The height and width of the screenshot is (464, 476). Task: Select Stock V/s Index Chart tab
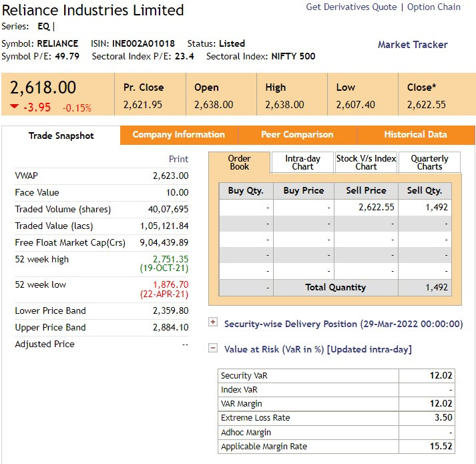(366, 162)
